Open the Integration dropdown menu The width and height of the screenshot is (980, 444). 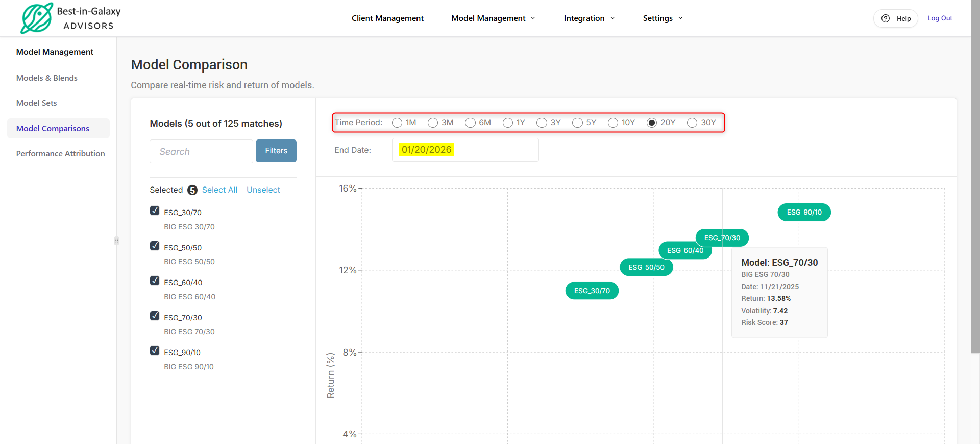coord(589,18)
